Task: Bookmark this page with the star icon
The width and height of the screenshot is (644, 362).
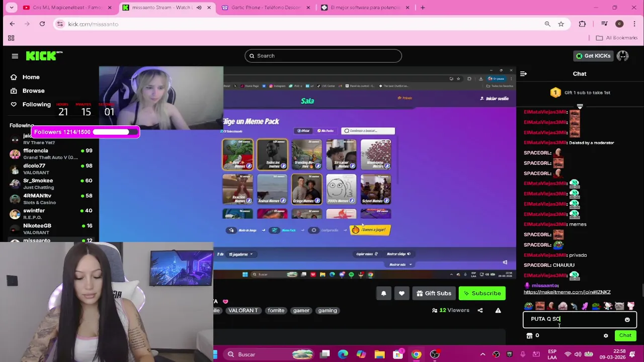Action: pyautogui.click(x=561, y=24)
